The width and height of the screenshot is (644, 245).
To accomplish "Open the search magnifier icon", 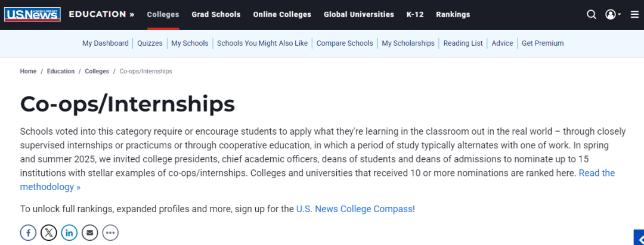I will click(x=591, y=14).
